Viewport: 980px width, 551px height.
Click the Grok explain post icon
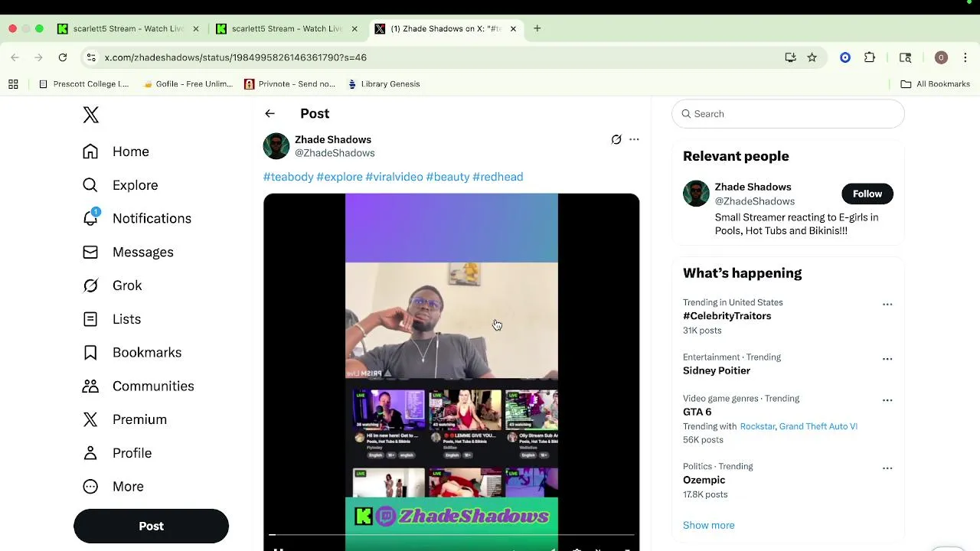pyautogui.click(x=616, y=139)
